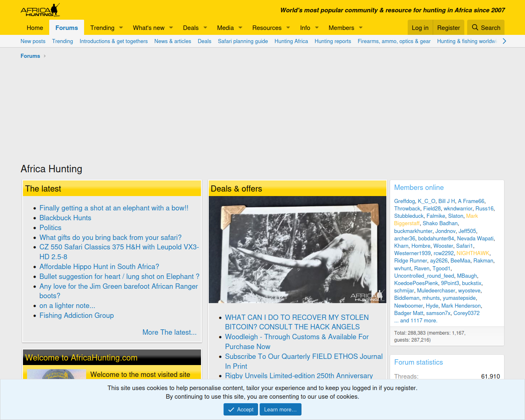Click and 1117 more members link
Image resolution: width=525 pixels, height=420 pixels.
[416, 320]
